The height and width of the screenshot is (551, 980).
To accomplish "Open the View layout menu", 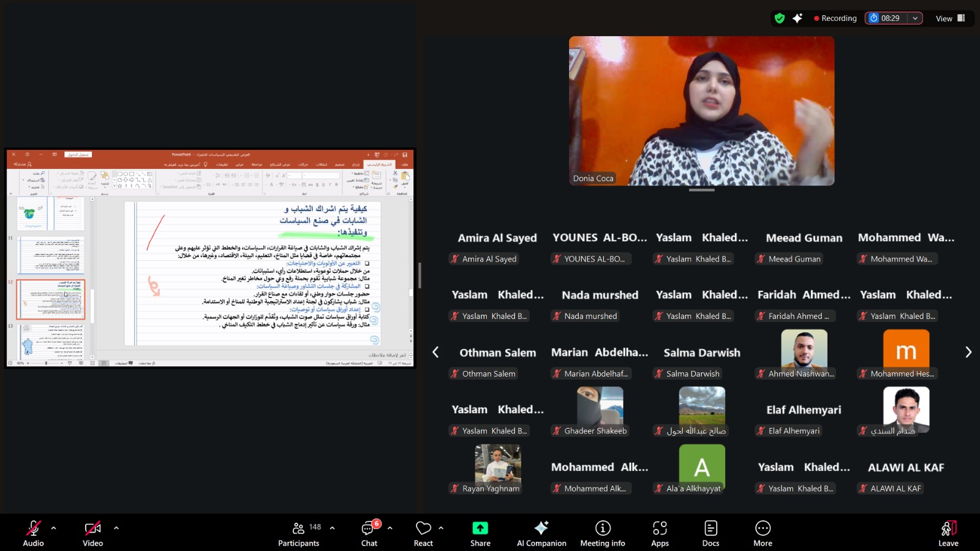I will [x=950, y=18].
